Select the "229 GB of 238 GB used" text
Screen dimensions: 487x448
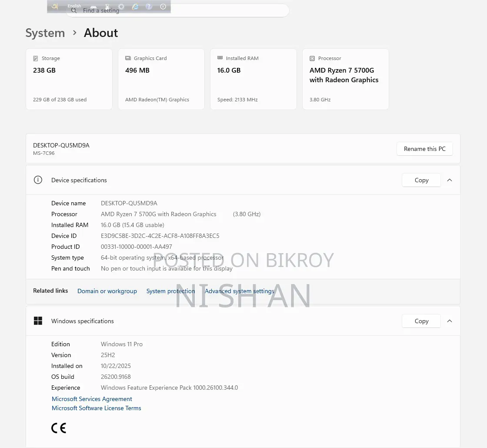point(60,100)
